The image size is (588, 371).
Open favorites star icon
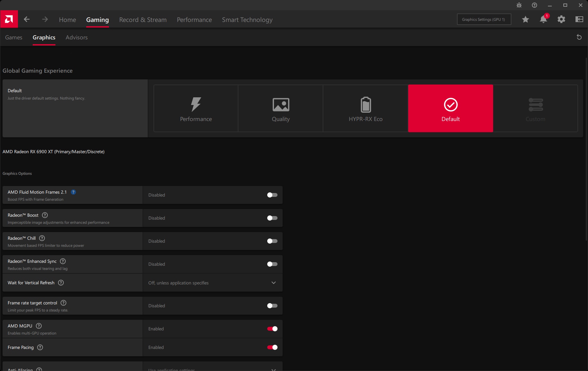[x=526, y=20]
